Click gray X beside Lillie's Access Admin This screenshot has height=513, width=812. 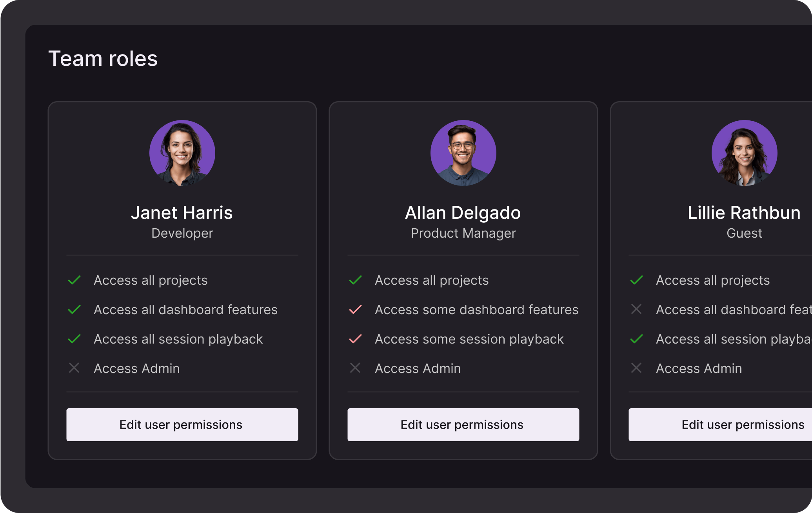click(636, 368)
